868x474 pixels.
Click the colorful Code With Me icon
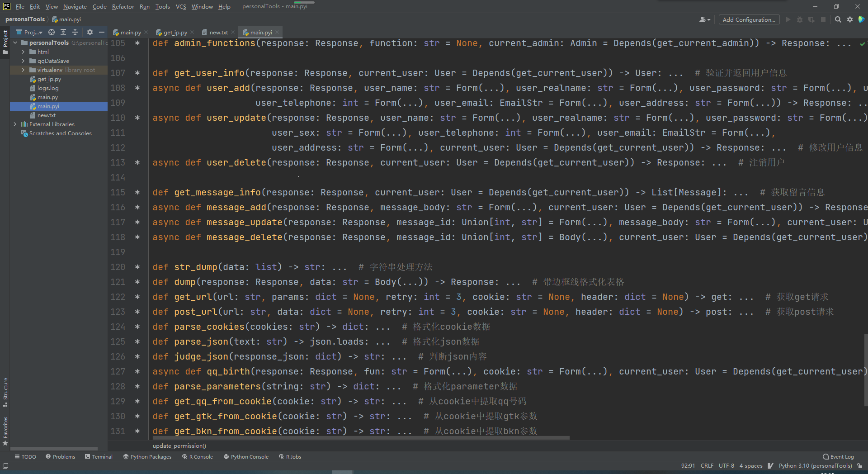click(x=861, y=19)
